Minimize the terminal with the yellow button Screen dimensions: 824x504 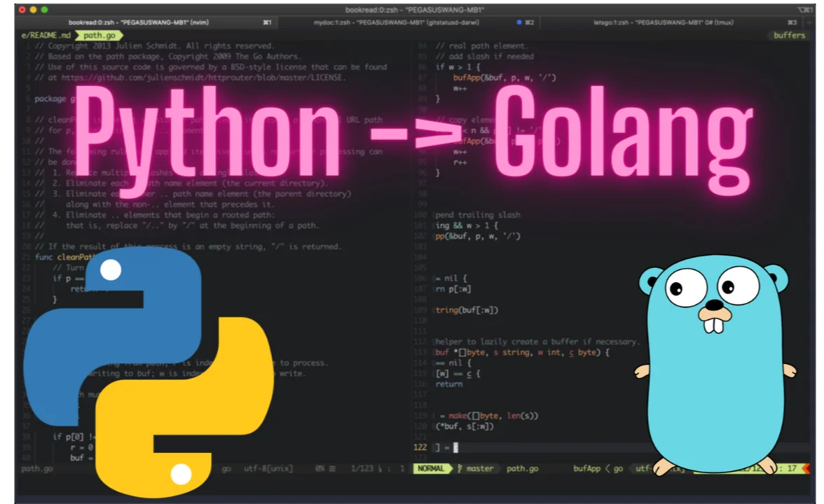click(x=33, y=10)
